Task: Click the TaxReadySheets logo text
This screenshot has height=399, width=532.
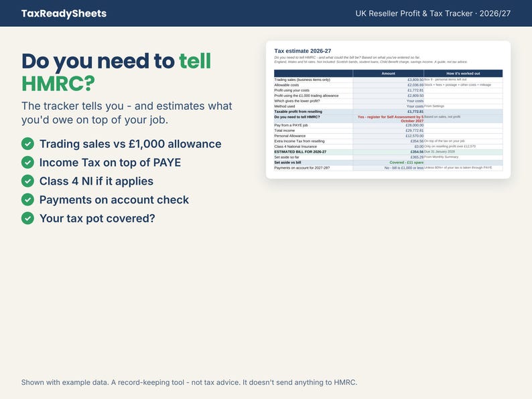Action: tap(64, 13)
